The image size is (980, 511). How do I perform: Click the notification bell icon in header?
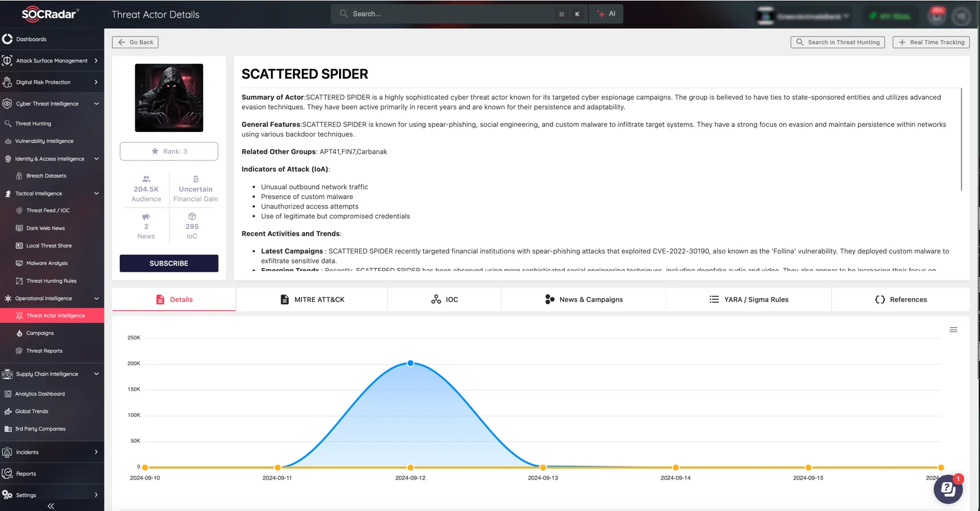click(x=937, y=16)
